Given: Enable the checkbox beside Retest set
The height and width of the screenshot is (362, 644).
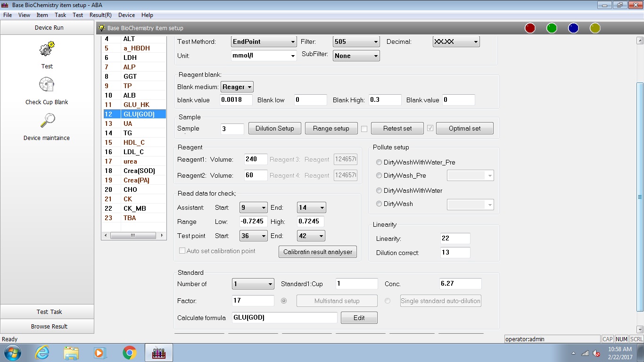Looking at the screenshot, I should [x=364, y=128].
